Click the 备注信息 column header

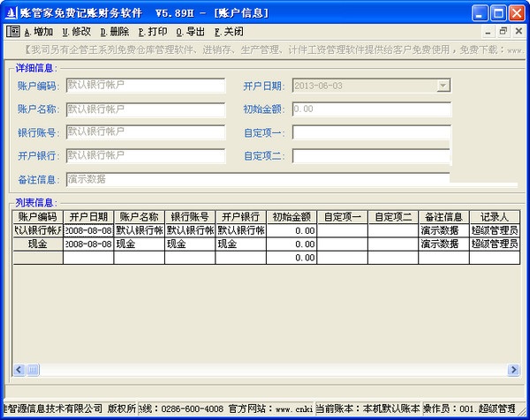443,217
